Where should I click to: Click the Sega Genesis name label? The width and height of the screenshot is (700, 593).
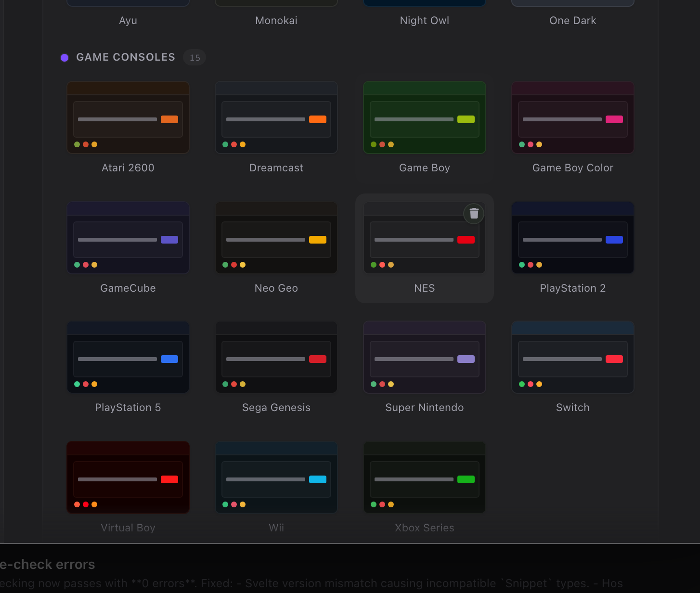[x=276, y=407]
